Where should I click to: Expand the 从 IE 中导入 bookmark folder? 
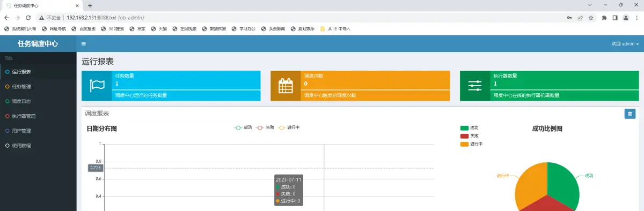pos(335,28)
